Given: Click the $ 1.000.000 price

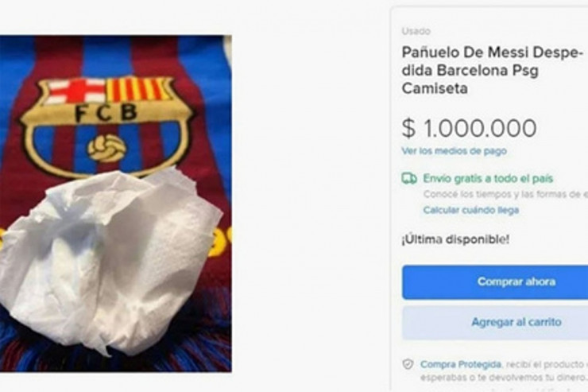Looking at the screenshot, I should (469, 127).
